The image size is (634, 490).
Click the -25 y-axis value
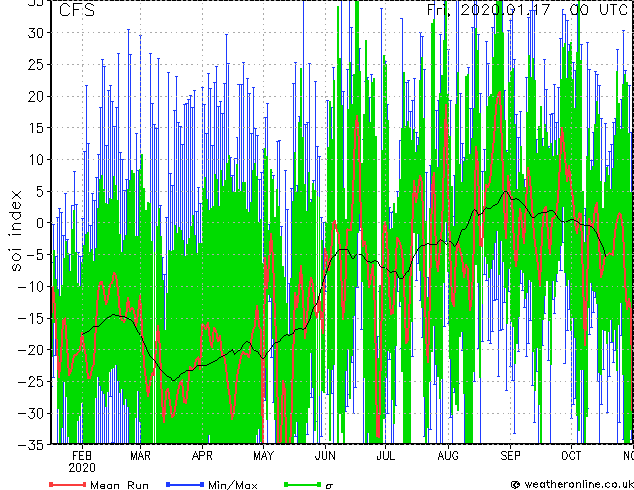click(x=31, y=381)
